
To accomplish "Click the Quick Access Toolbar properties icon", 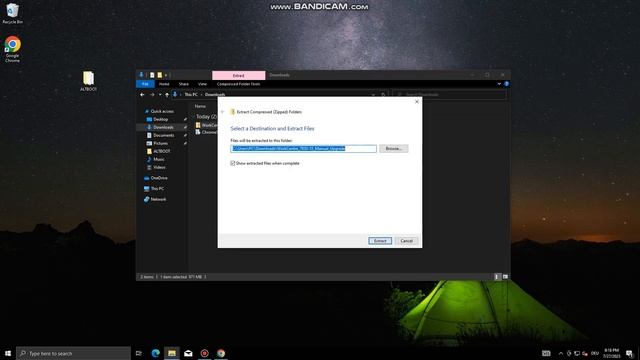I will pyautogui.click(x=152, y=75).
